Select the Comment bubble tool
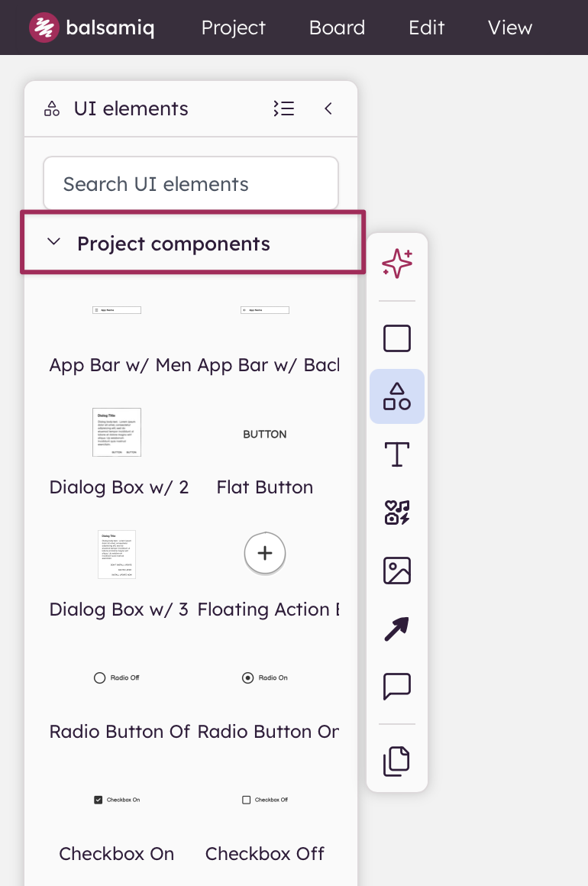Viewport: 588px width, 886px height. 397,687
